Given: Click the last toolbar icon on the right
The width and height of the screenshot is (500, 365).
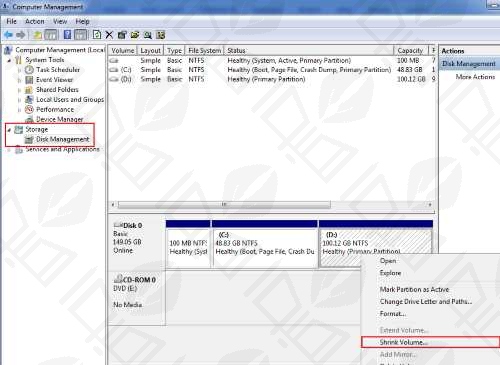Looking at the screenshot, I should pyautogui.click(x=161, y=35).
